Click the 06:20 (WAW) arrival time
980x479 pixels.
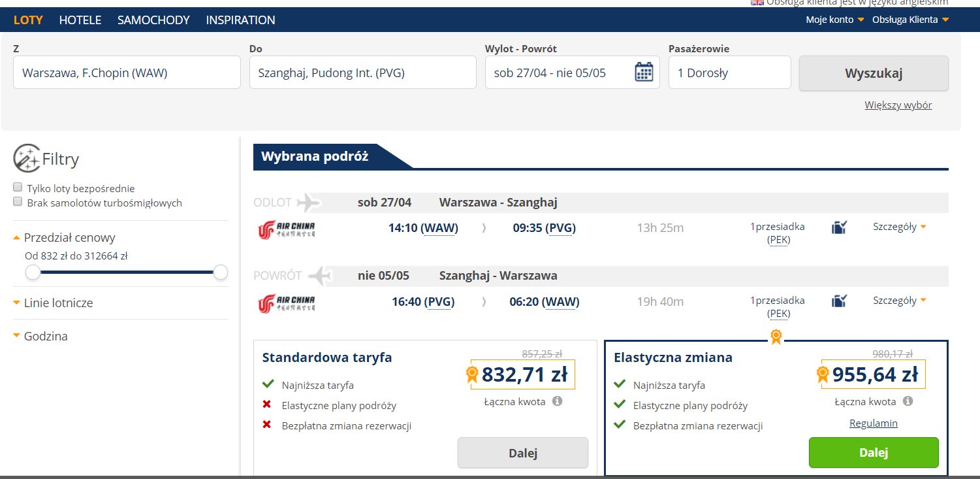pos(545,301)
